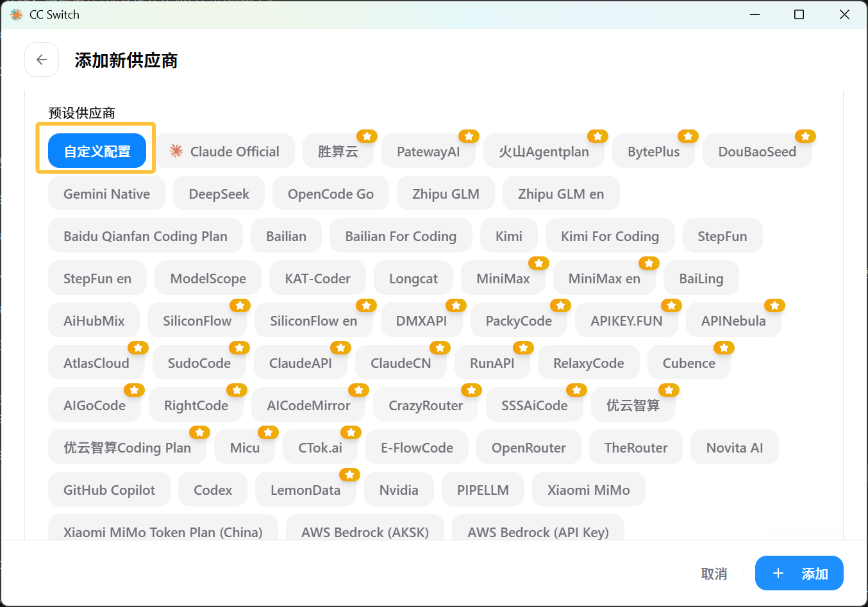Click the 预设供应商 section label

(81, 113)
